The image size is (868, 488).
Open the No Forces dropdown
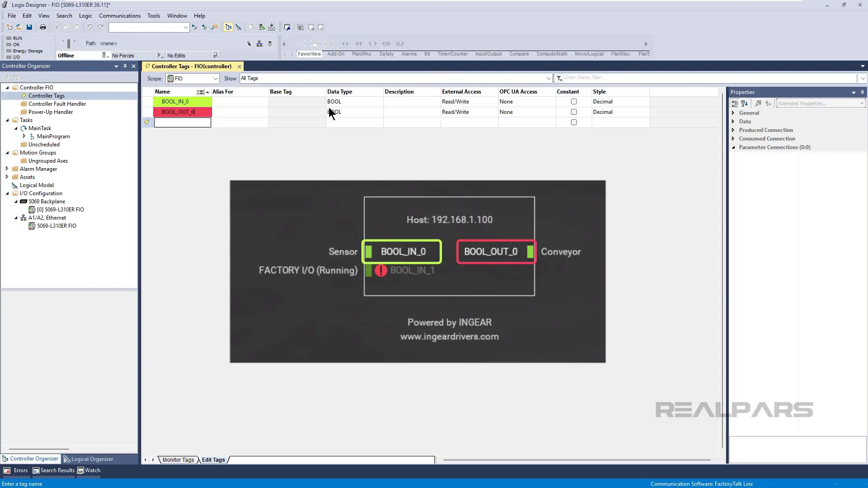[x=160, y=55]
